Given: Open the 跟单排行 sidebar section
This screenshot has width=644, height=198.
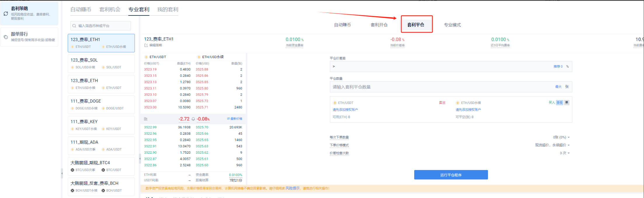Looking at the screenshot, I should pyautogui.click(x=29, y=37).
